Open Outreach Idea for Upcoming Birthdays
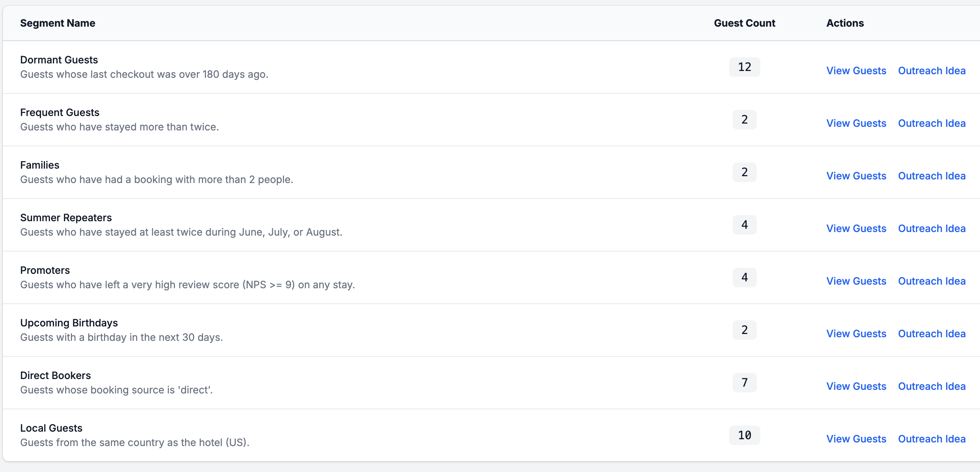 coord(932,333)
